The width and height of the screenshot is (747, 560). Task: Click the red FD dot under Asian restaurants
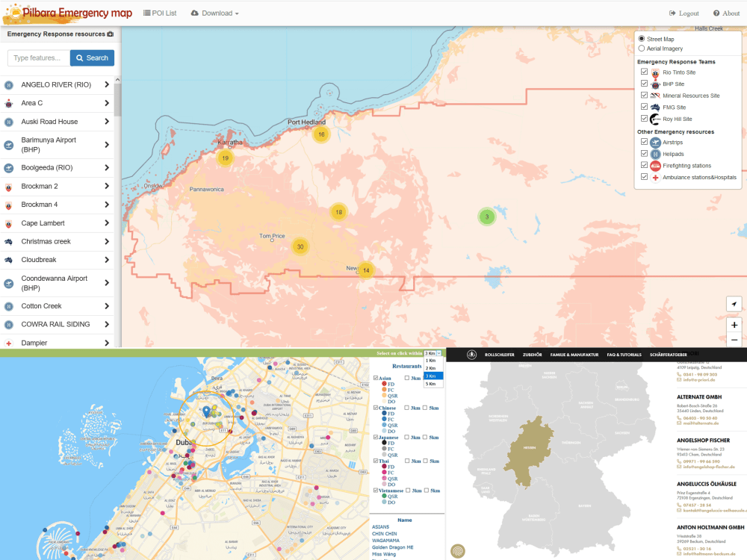(x=385, y=383)
